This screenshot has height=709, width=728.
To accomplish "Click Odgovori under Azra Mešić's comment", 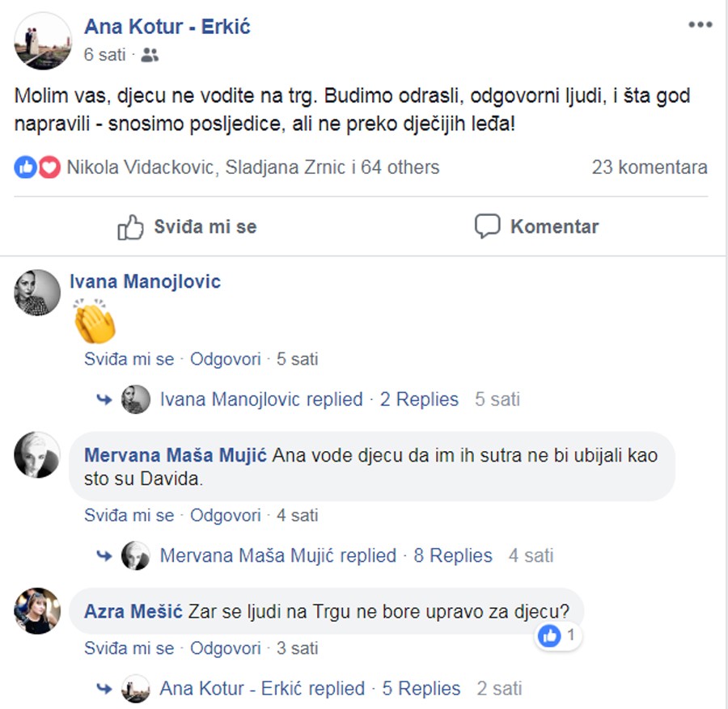I will point(226,648).
